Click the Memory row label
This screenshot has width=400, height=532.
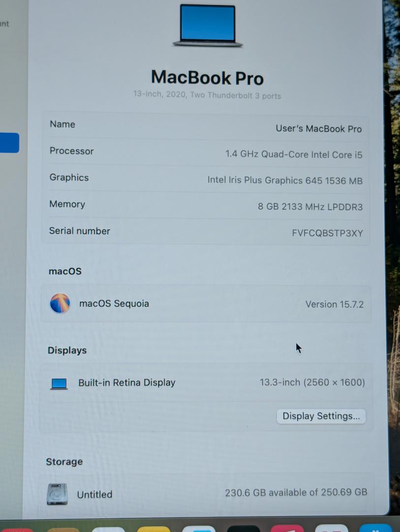pos(67,204)
